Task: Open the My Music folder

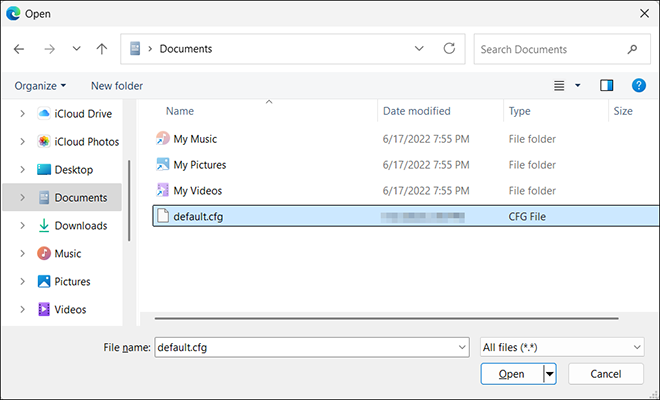Action: coord(194,139)
